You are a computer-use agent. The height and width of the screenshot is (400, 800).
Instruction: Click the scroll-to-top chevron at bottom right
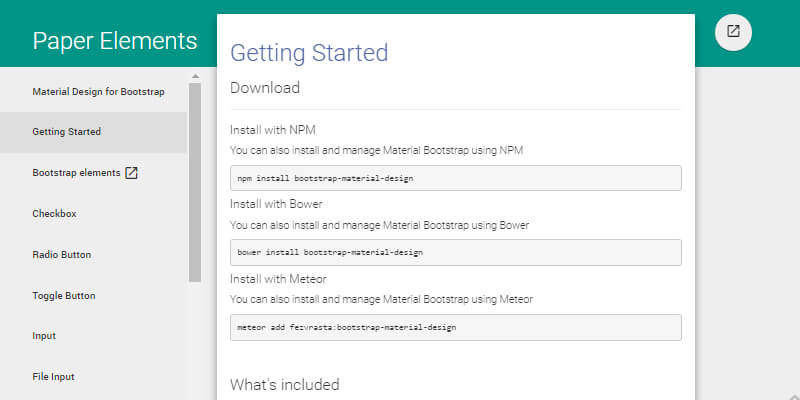[x=793, y=396]
